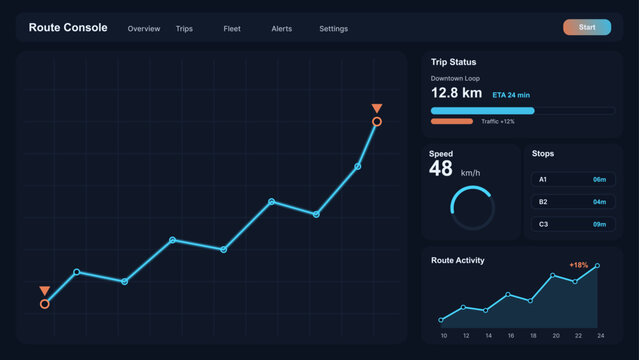639x360 pixels.
Task: Click the triangle marker above the route start
Action: tap(45, 290)
